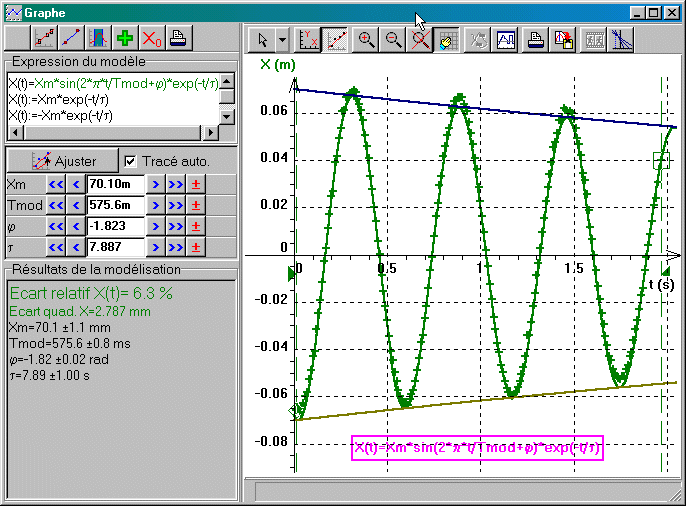Click the << fast decrease button for φ
The width and height of the screenshot is (686, 506).
point(56,226)
